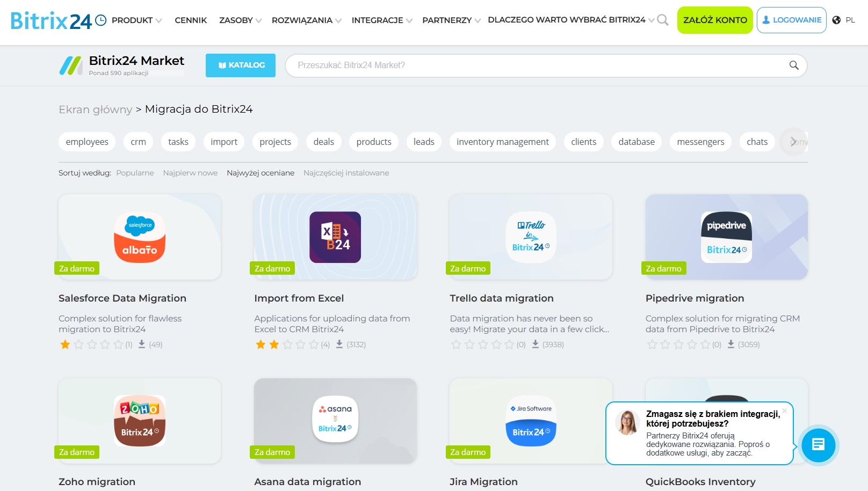868x491 pixels.
Task: Open the Asana data migration title link
Action: pos(308,482)
